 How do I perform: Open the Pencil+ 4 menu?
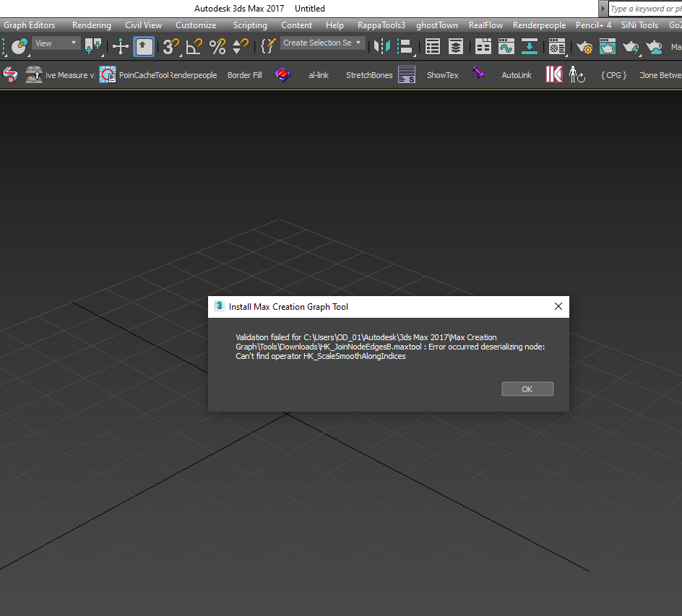point(593,25)
